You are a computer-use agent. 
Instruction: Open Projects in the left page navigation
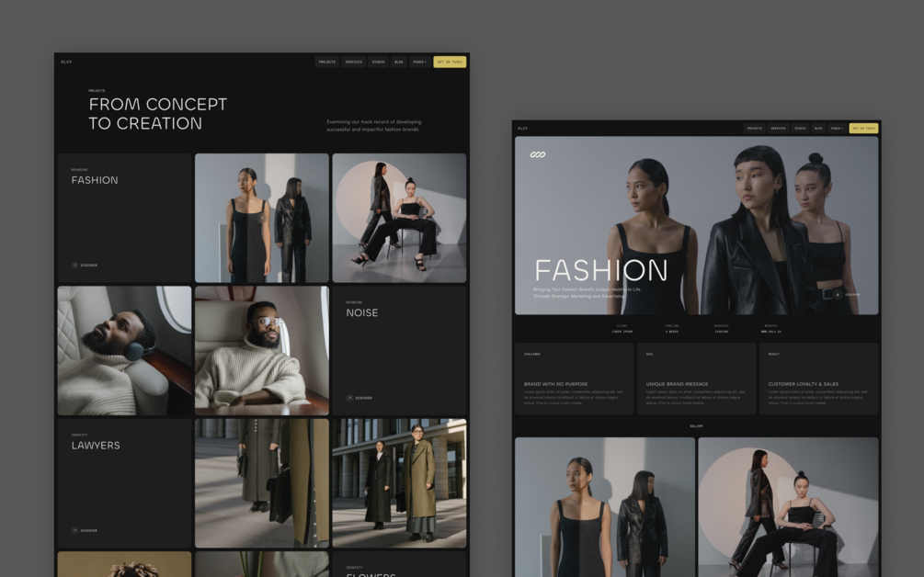point(327,62)
